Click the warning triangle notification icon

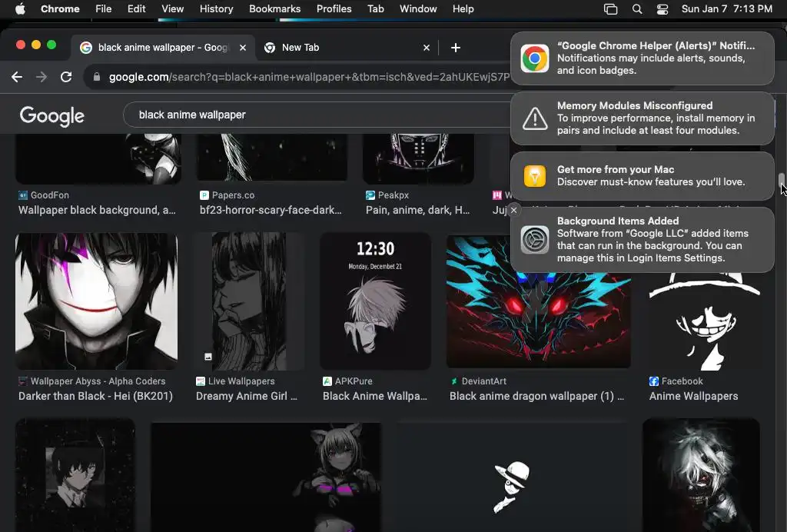coord(535,118)
